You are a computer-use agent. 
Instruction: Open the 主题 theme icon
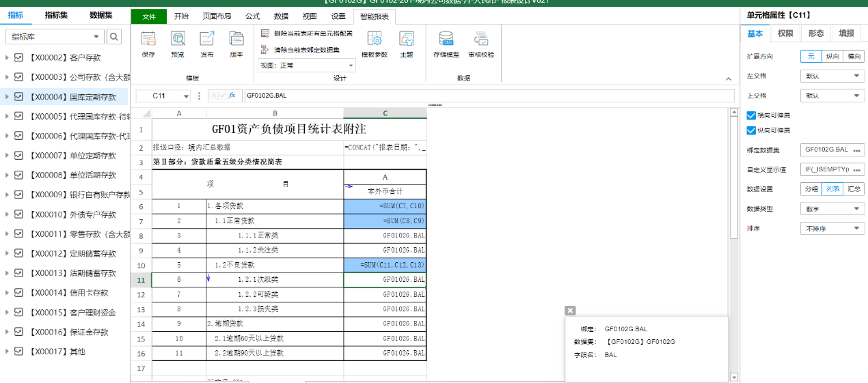407,39
